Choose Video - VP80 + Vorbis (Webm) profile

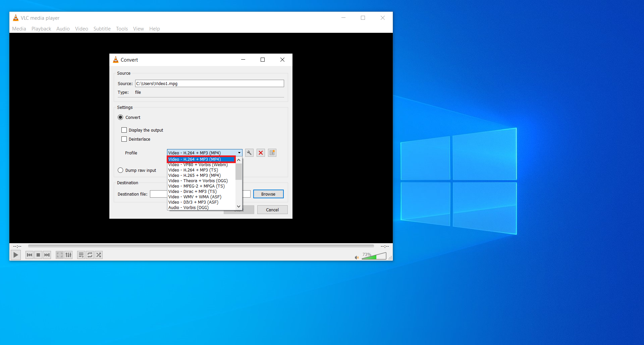pos(198,165)
